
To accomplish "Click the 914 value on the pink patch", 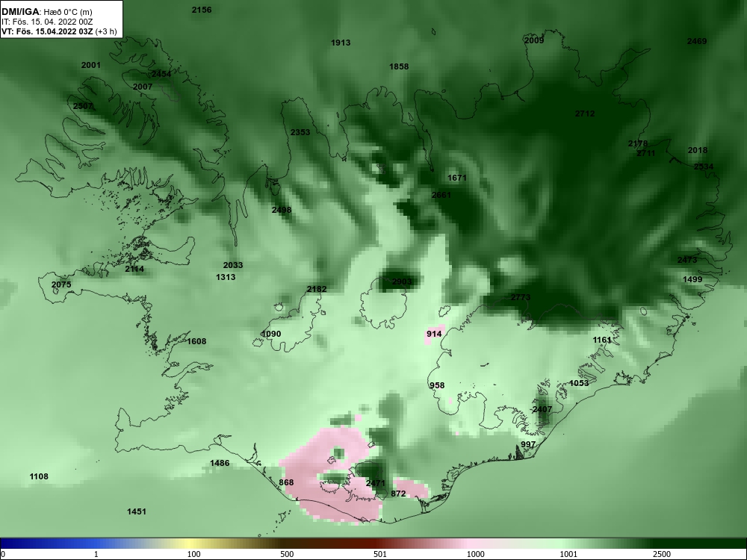I will (x=434, y=335).
